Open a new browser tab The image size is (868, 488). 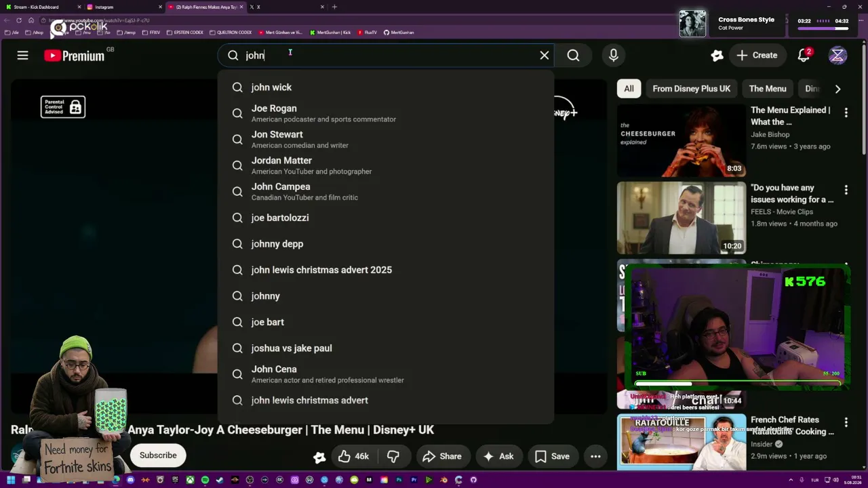[x=334, y=7]
